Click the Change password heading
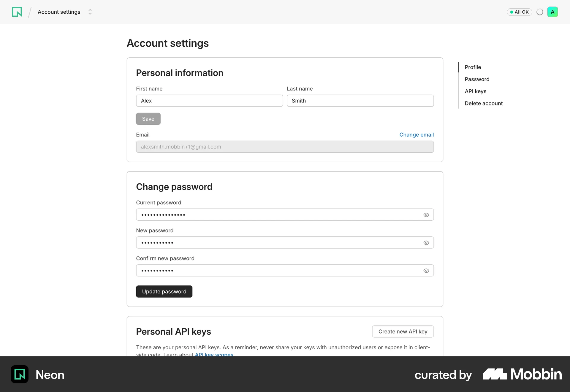 174,187
